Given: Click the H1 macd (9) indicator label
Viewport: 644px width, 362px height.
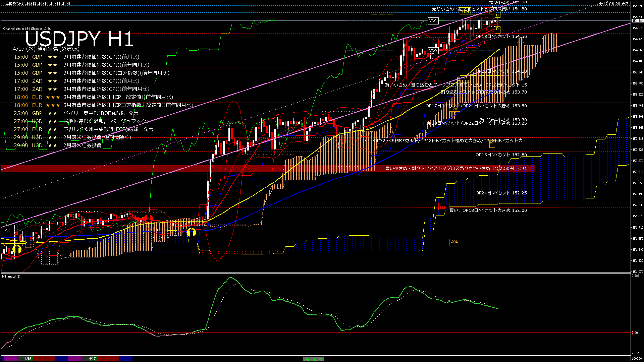Looking at the screenshot, I should [x=11, y=277].
